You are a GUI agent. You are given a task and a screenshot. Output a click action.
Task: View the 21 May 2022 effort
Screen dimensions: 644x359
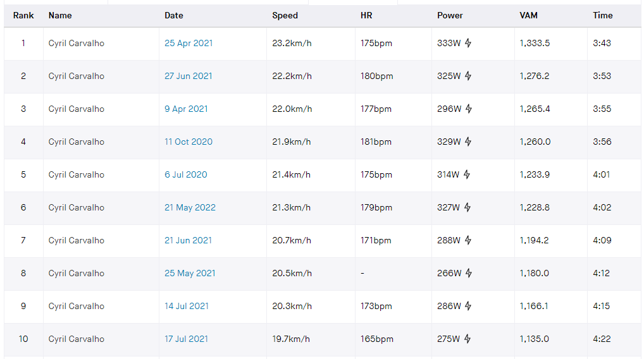190,207
